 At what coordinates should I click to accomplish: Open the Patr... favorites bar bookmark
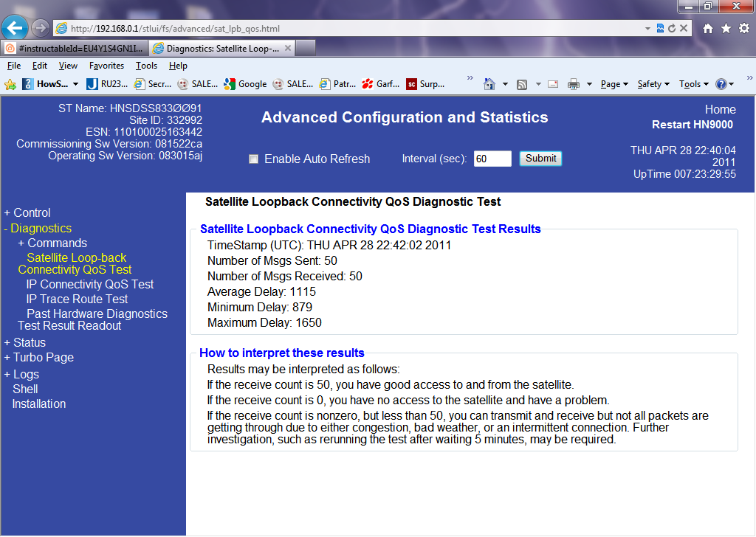coord(337,84)
